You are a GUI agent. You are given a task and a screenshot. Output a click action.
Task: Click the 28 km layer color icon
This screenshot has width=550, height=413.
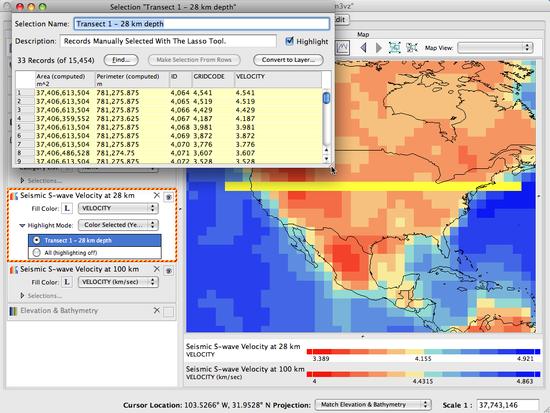coord(14,196)
